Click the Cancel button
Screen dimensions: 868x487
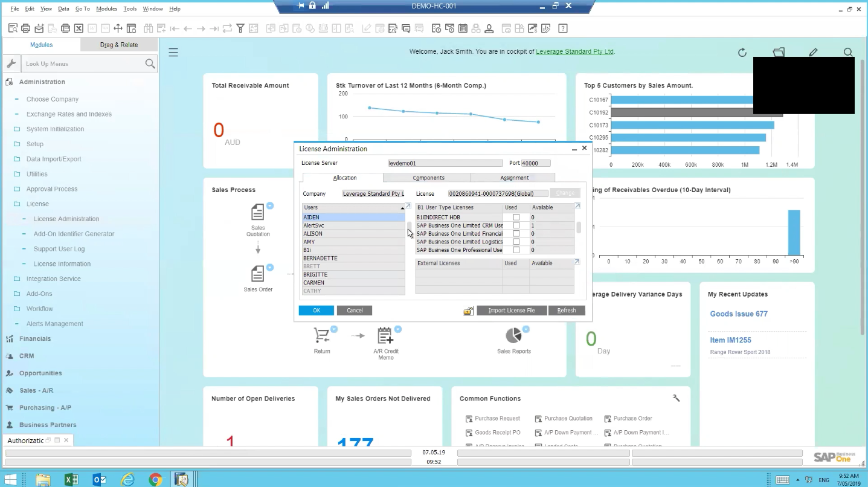click(355, 311)
